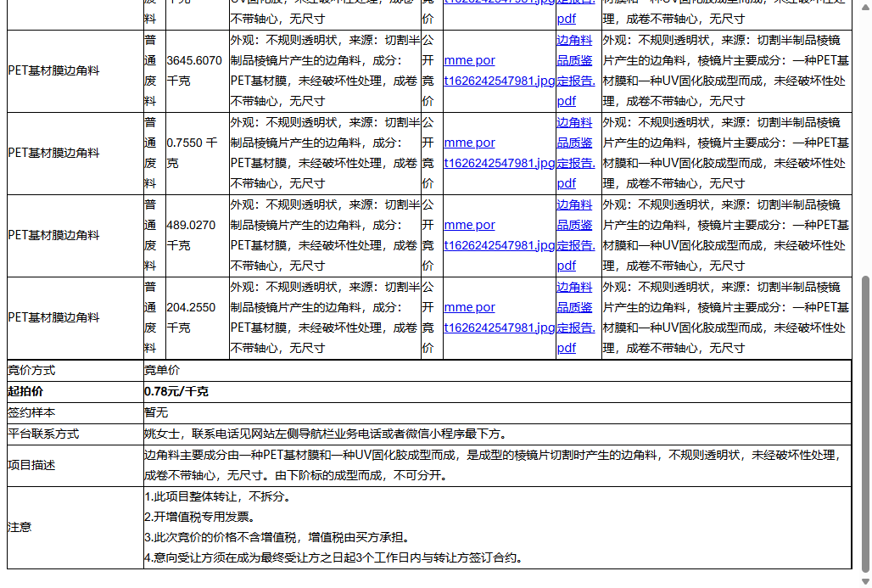Screen dimensions: 872x588
Task: Open the jpg image link in the 3645.6070 千克 row
Action: click(x=499, y=70)
